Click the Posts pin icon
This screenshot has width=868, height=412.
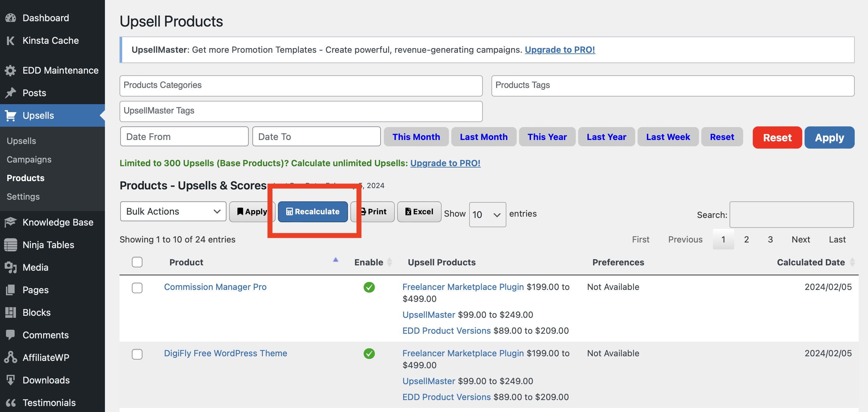(10, 93)
